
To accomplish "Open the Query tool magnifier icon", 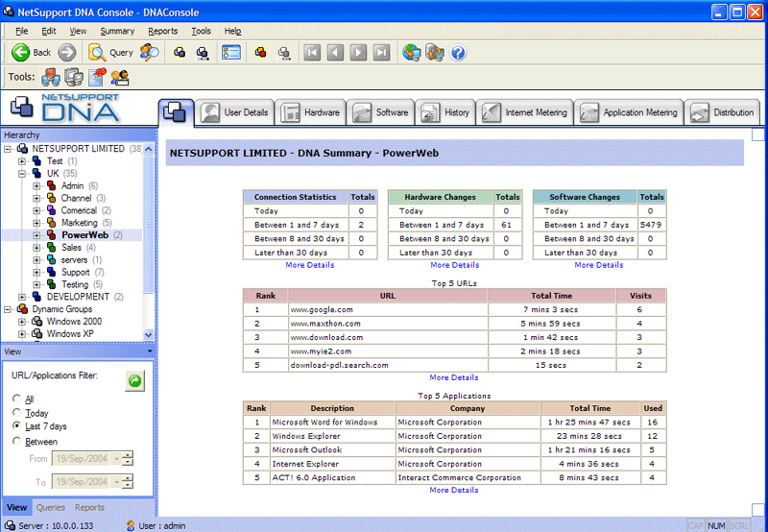I will pyautogui.click(x=97, y=53).
